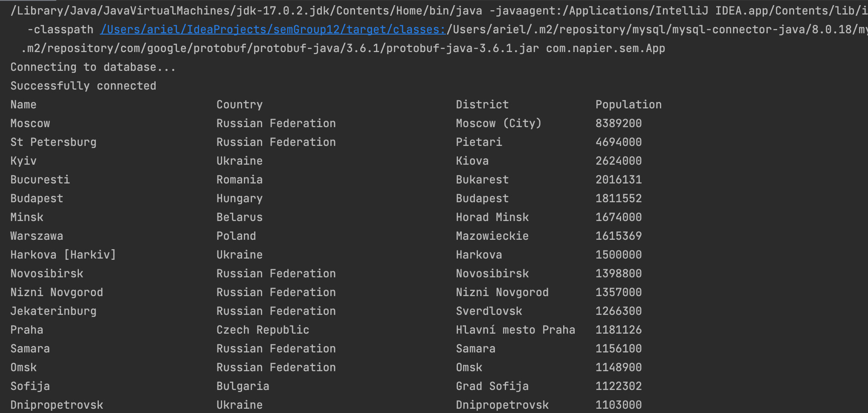
Task: Click population value 1181126
Action: [619, 330]
